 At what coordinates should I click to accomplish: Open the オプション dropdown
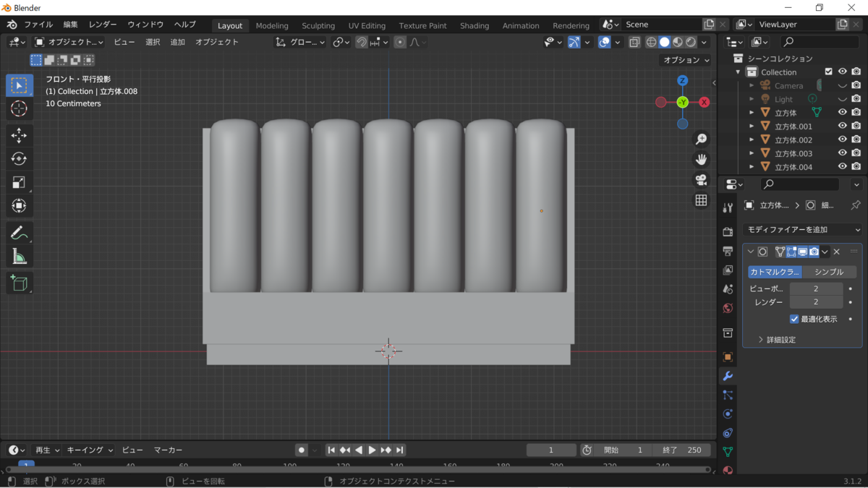[686, 60]
